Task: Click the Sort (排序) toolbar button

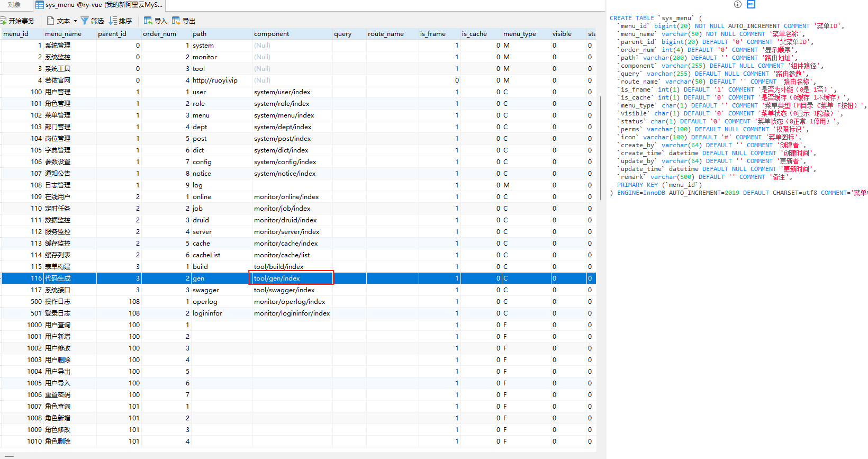Action: [x=120, y=21]
